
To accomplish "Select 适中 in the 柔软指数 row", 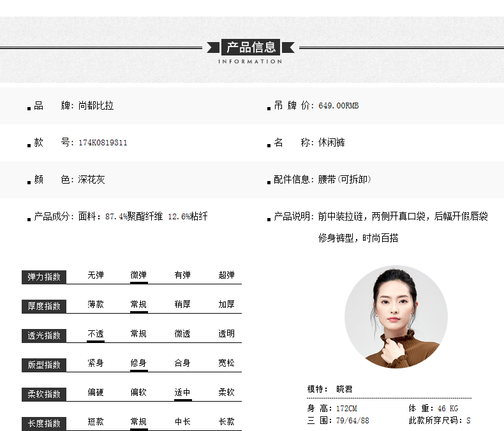I will point(182,393).
